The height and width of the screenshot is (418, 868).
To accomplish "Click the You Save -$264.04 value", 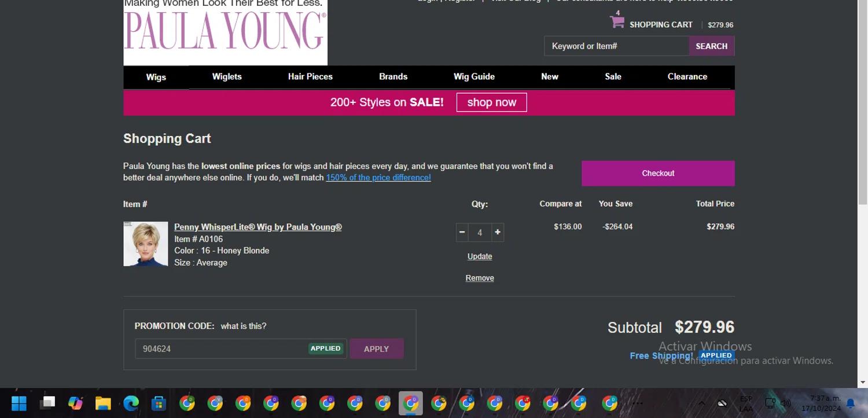I will point(617,227).
